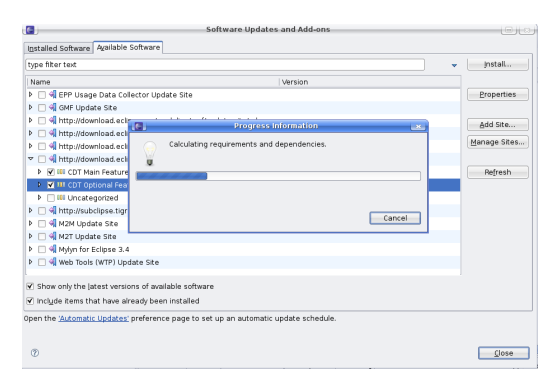This screenshot has width=560, height=392.
Task: Expand the Uncategorized category
Action: click(39, 198)
